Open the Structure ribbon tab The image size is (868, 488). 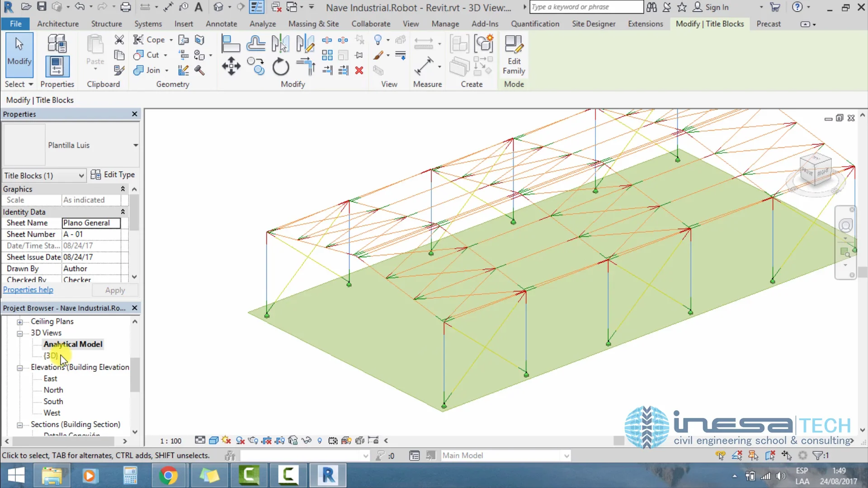tap(106, 23)
